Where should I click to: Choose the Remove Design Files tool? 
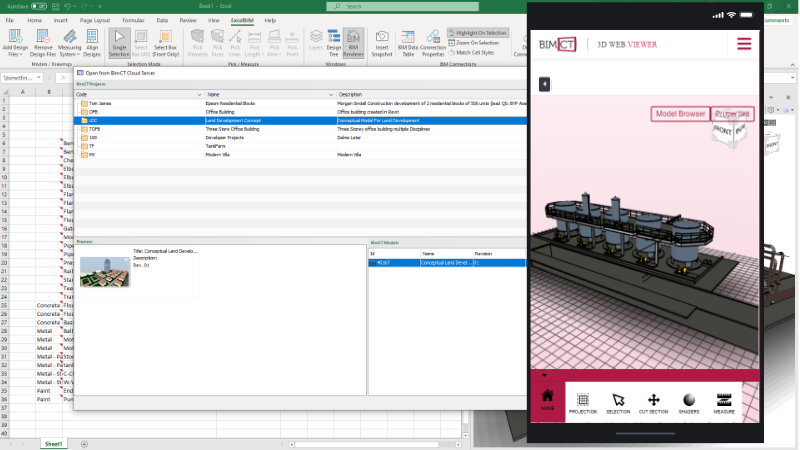[x=43, y=43]
